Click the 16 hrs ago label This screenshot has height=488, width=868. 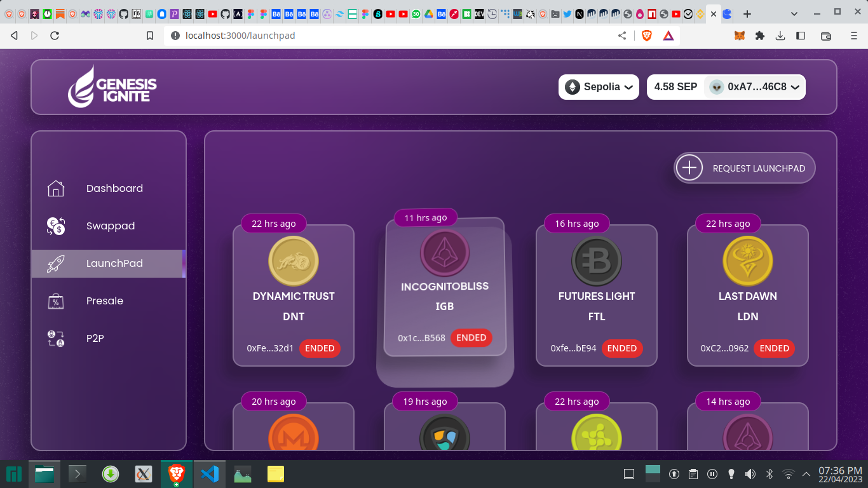click(577, 224)
